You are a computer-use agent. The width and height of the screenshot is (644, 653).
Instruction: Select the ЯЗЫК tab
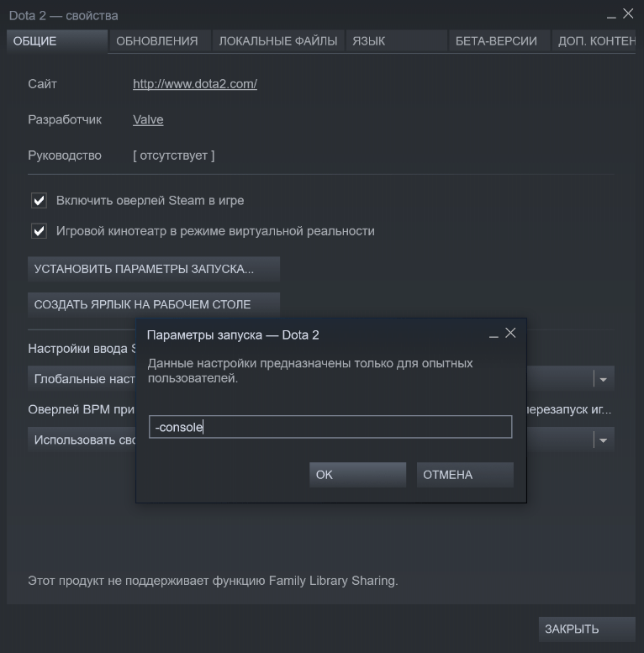coord(397,41)
